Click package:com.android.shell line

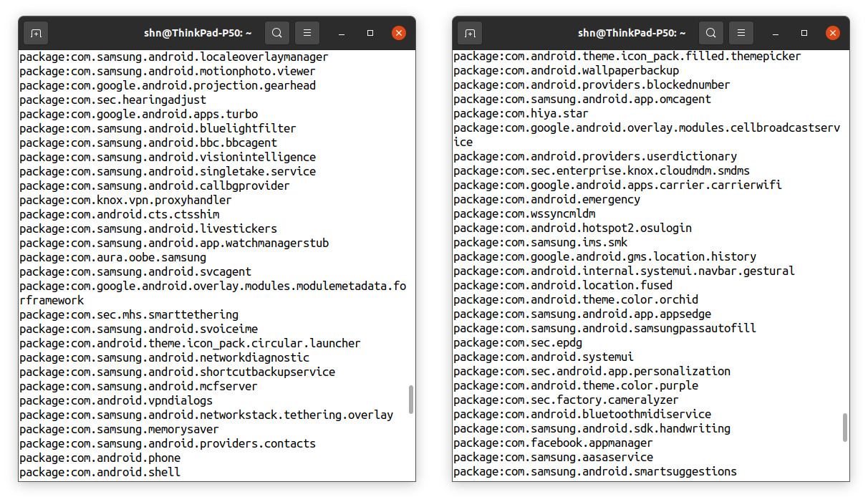coord(100,472)
